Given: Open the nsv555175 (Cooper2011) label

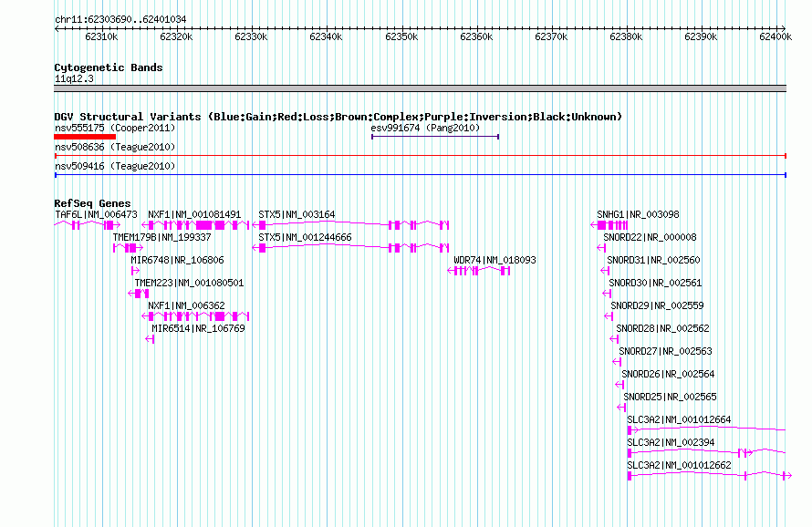Looking at the screenshot, I should [x=115, y=128].
